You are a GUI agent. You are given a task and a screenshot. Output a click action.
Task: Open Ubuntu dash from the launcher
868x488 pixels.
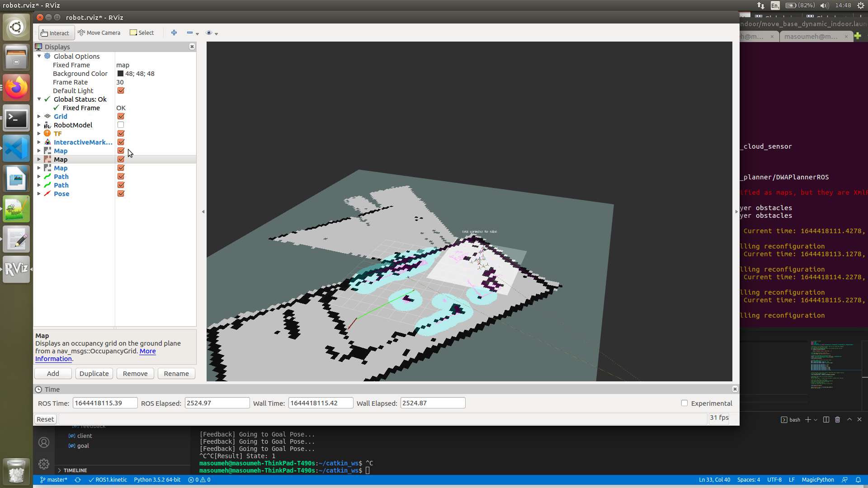click(16, 27)
